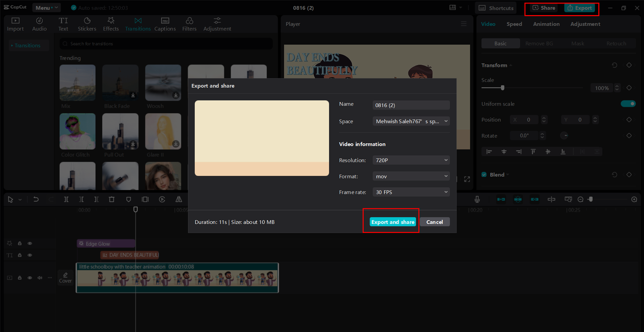Click the Search for transitions field
This screenshot has height=332, width=644.
coord(167,44)
